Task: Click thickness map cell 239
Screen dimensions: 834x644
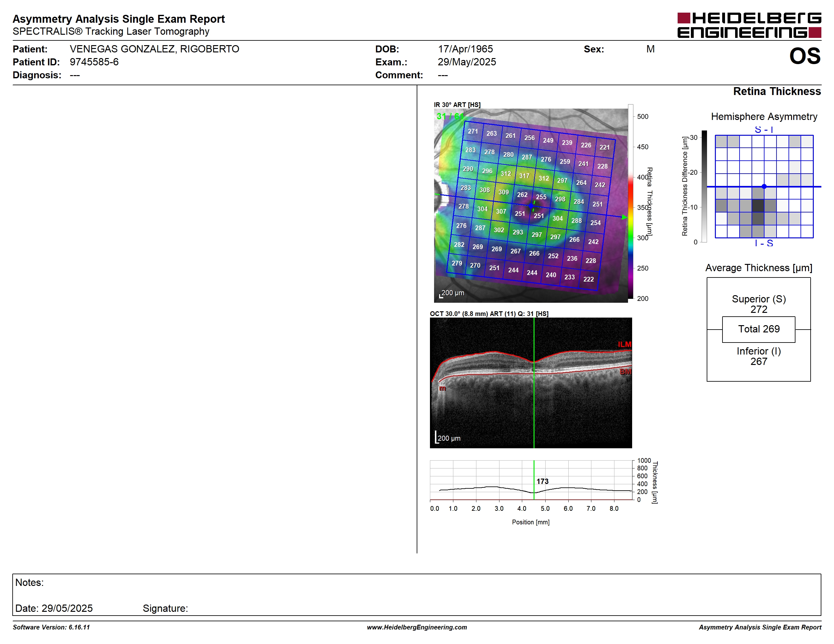Action: click(567, 143)
